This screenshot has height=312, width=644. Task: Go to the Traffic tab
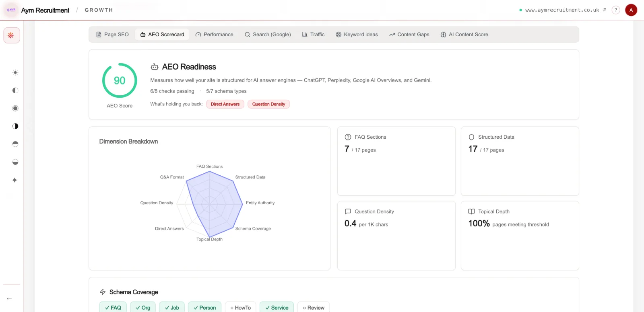point(313,35)
